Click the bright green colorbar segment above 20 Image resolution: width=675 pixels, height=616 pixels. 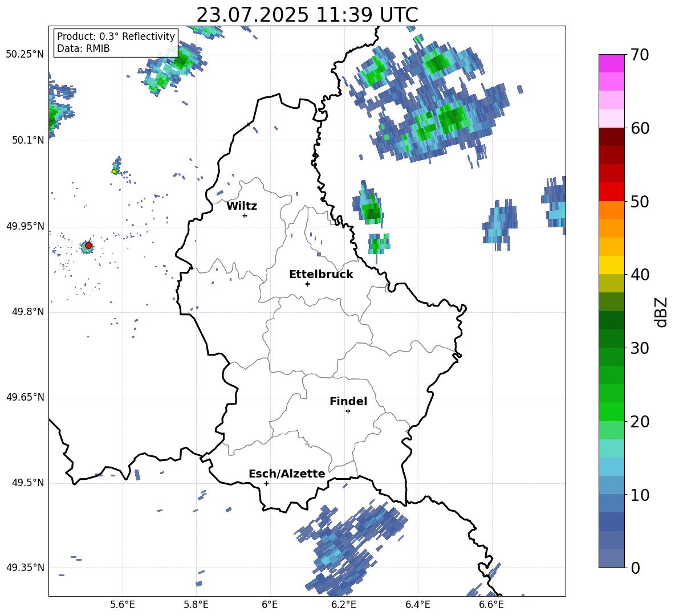[611, 411]
